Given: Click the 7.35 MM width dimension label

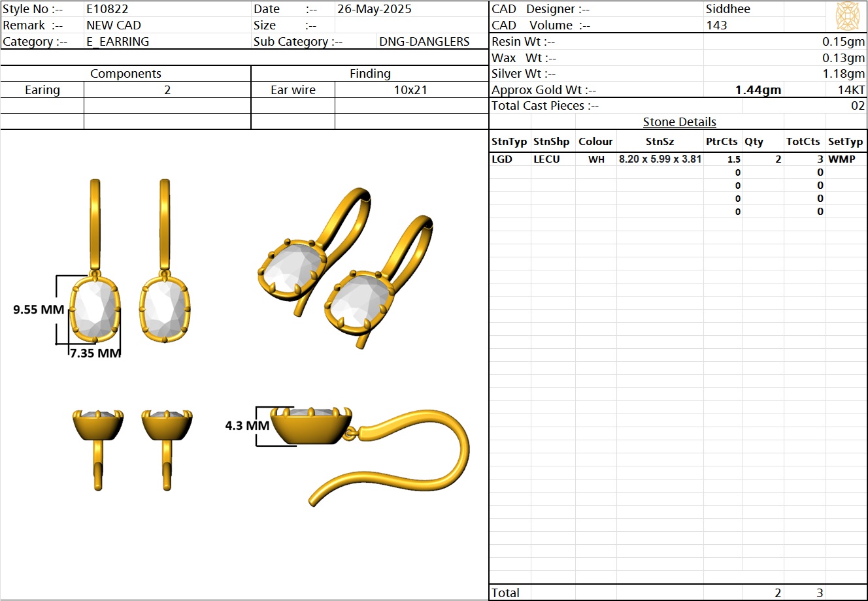Looking at the screenshot, I should tap(95, 353).
